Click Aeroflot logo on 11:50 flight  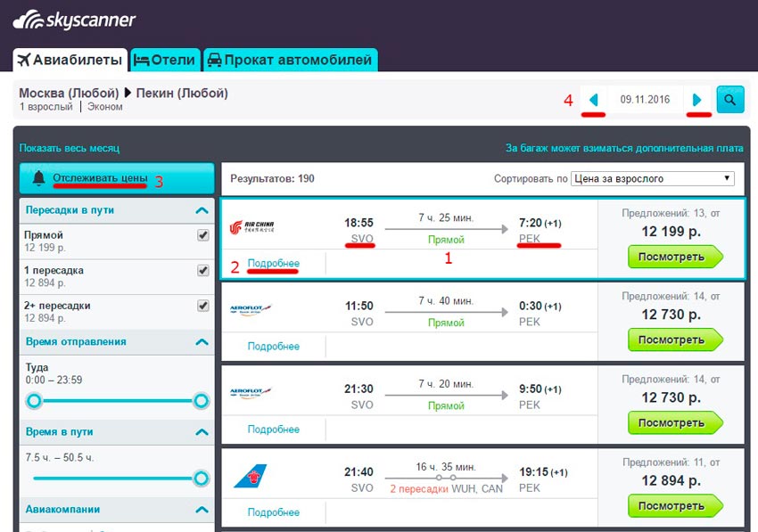tap(251, 308)
